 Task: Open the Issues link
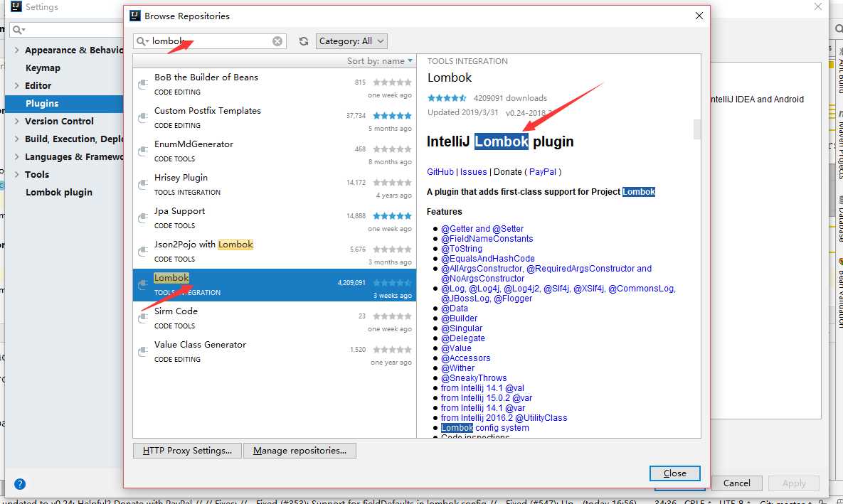[x=473, y=172]
